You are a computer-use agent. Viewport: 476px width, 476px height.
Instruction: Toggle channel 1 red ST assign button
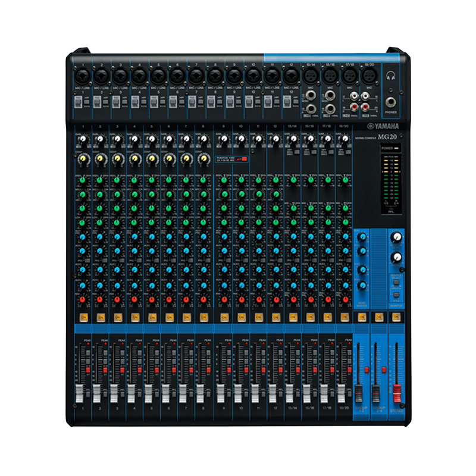(88, 370)
